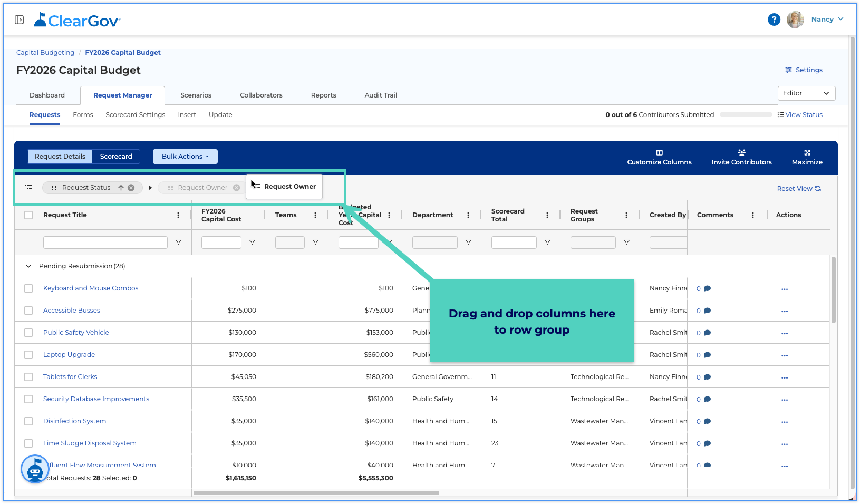860x504 pixels.
Task: Click the row group panel list icon
Action: tap(28, 188)
